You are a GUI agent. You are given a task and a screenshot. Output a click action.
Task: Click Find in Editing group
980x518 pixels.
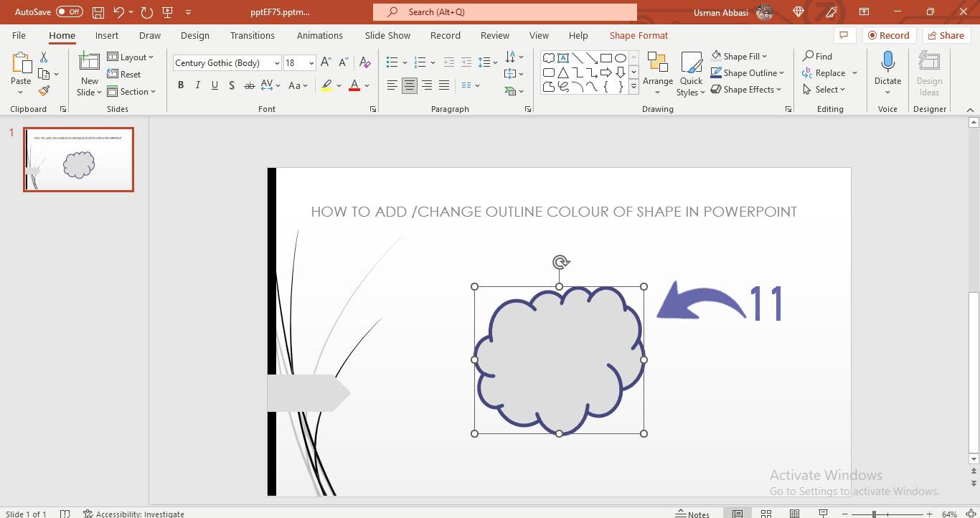(x=818, y=56)
